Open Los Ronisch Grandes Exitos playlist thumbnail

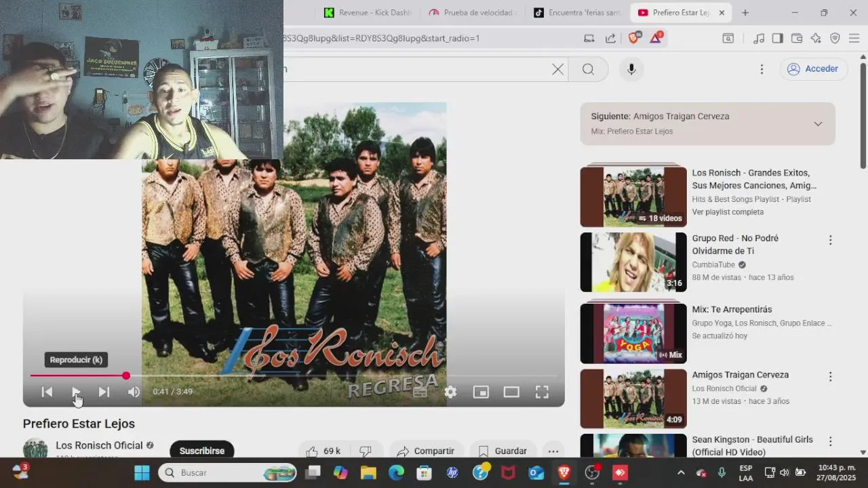click(x=633, y=197)
